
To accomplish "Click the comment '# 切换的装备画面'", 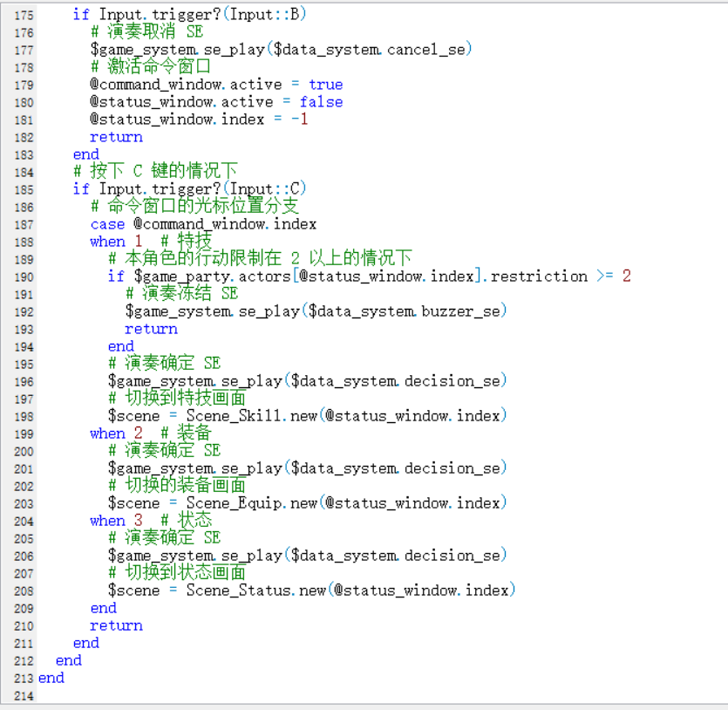I will click(x=177, y=486).
